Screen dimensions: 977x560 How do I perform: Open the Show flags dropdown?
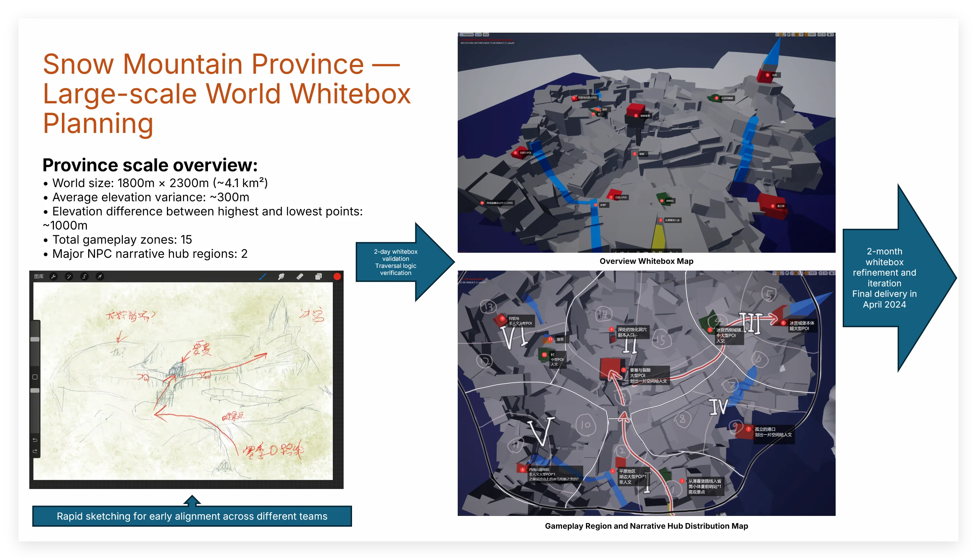point(486,35)
